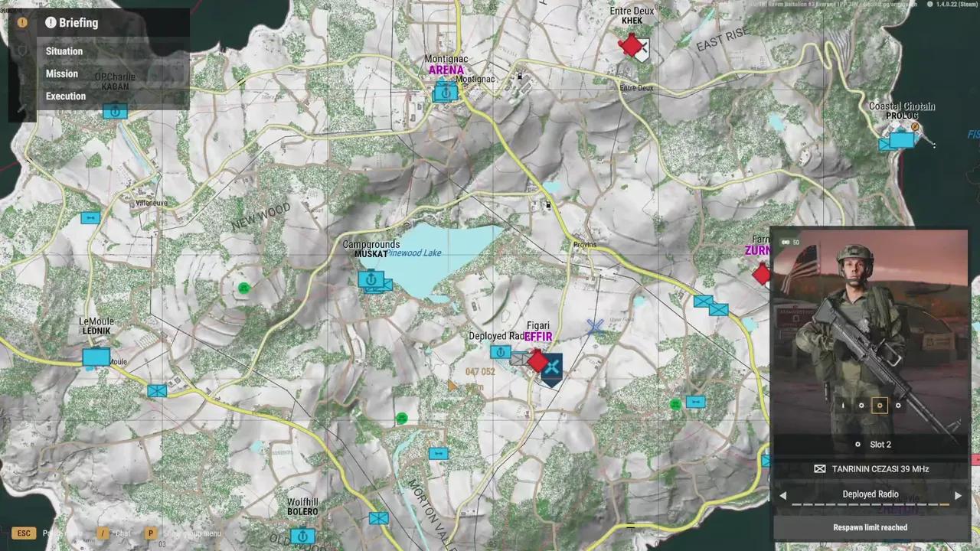Click the red ZURN farm objective marker

762,274
